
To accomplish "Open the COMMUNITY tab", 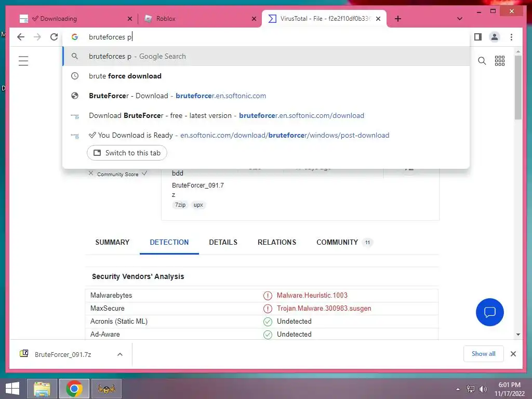I will pyautogui.click(x=344, y=242).
